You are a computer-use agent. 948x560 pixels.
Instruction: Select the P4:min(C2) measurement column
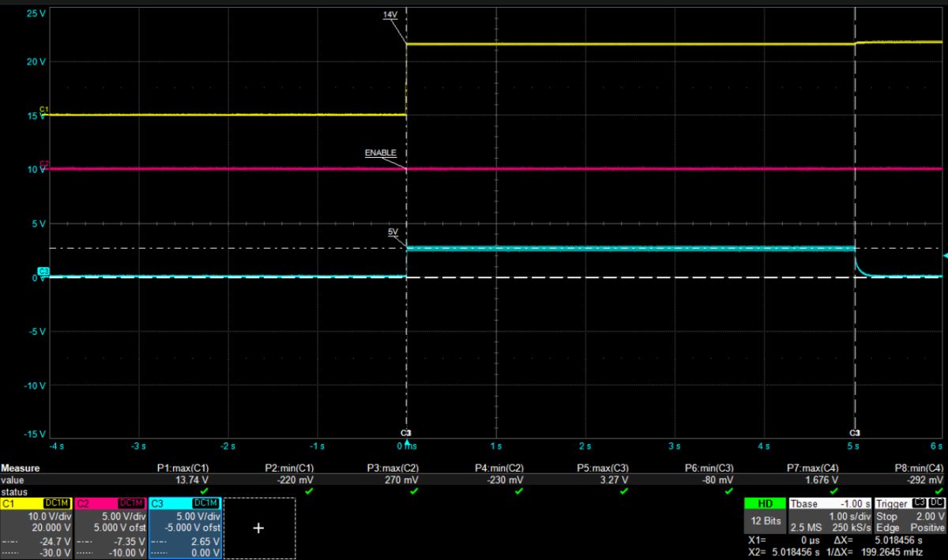click(498, 468)
